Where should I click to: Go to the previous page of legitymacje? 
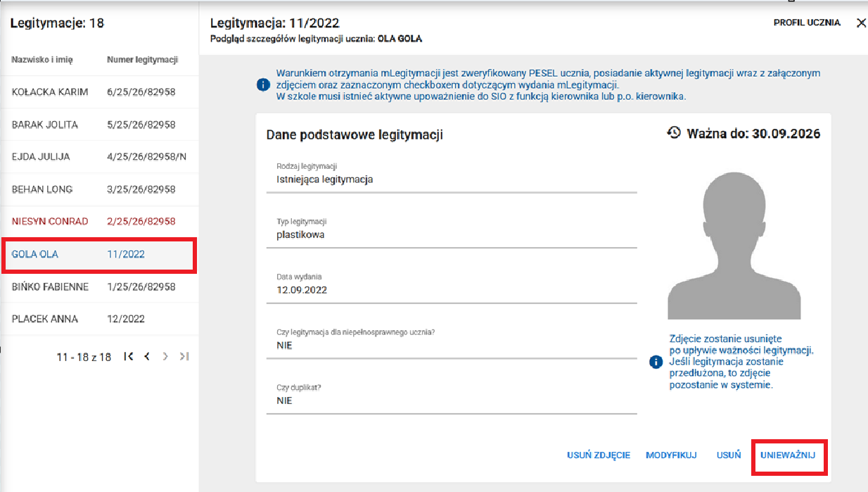(x=147, y=356)
